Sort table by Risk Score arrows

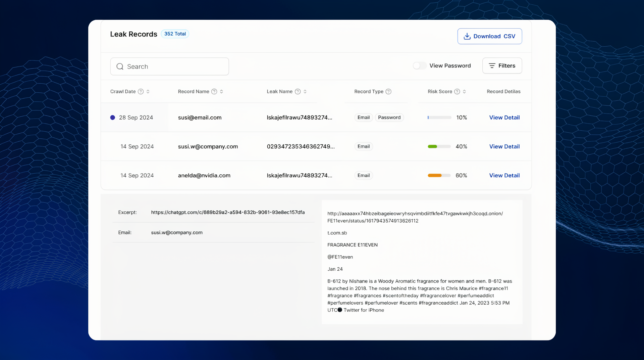[464, 92]
